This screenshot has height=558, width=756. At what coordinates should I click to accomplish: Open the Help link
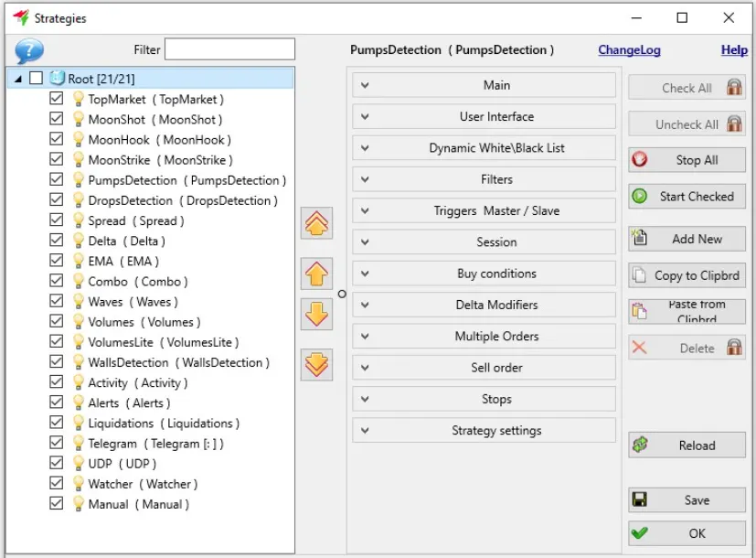[734, 50]
